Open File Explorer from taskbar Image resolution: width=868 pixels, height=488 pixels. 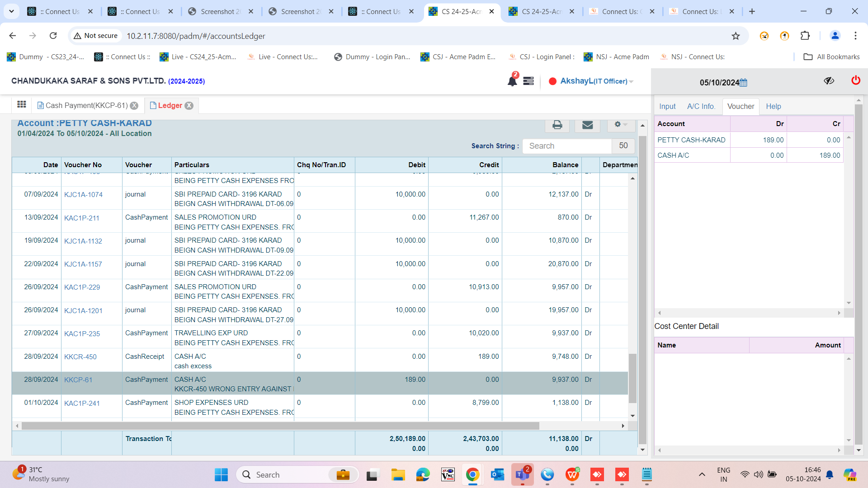[x=398, y=474]
